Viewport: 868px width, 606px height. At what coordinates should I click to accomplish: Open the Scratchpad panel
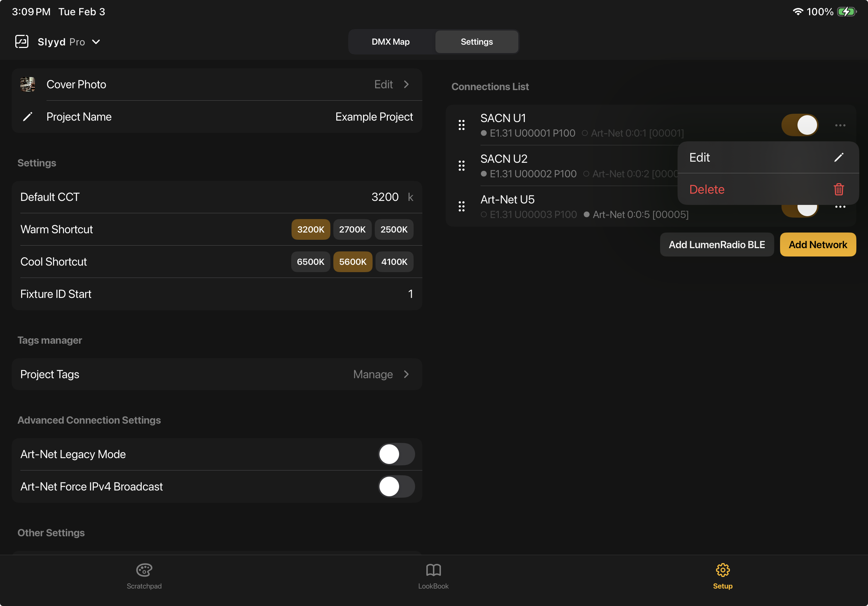pos(144,576)
